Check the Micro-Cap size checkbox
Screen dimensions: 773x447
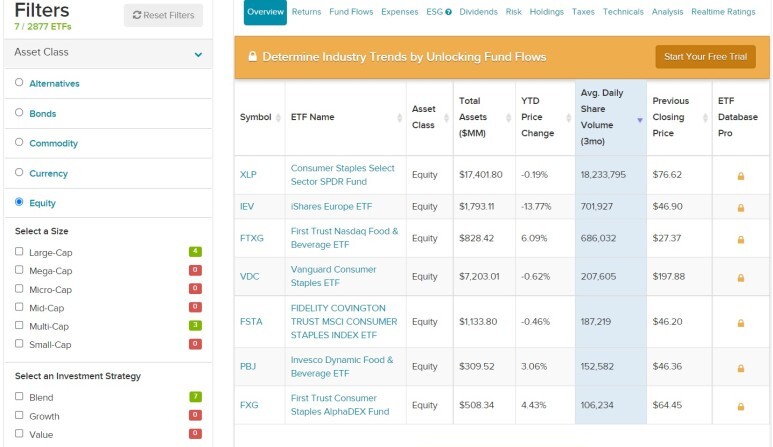point(19,288)
